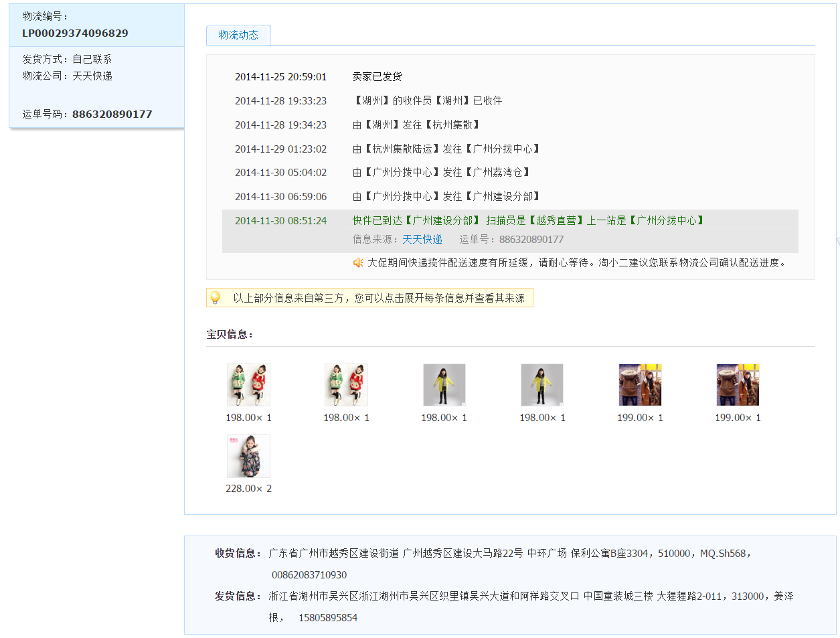This screenshot has height=638, width=840.
Task: Click the lightbulb tip icon
Action: (x=216, y=298)
